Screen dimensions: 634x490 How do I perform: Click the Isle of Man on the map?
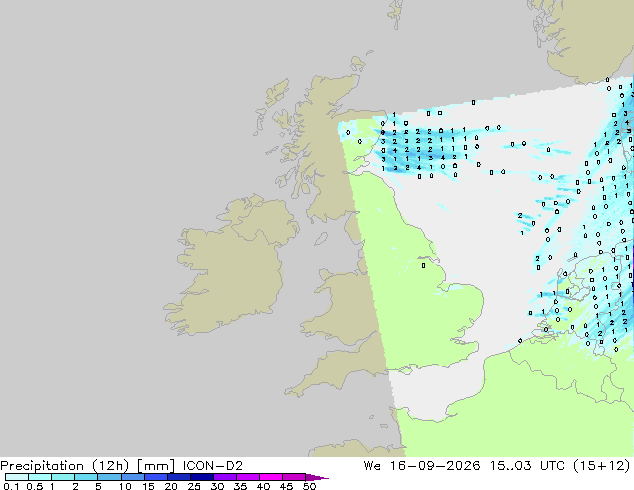point(321,239)
